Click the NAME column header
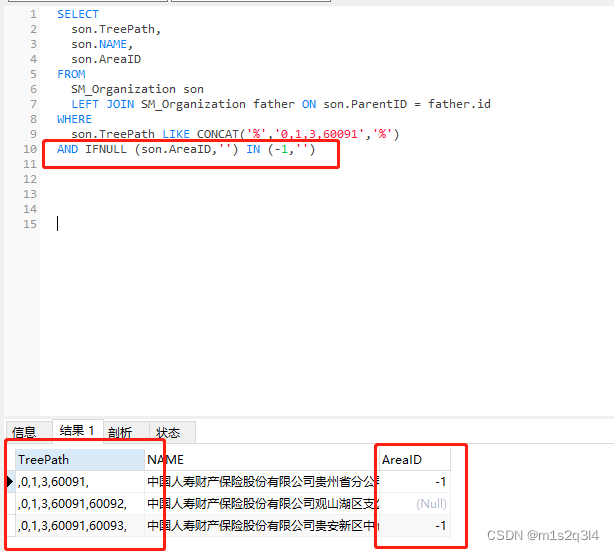 pos(262,460)
